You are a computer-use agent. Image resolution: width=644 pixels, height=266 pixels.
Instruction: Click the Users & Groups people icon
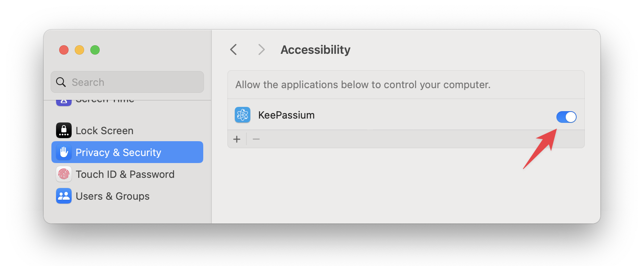[63, 196]
